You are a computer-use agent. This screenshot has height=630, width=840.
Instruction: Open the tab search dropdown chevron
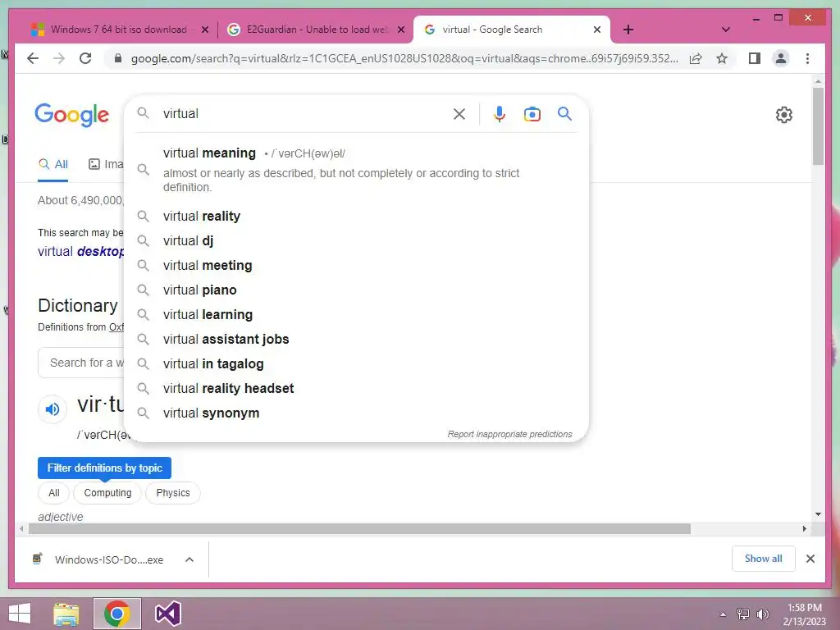pos(725,30)
